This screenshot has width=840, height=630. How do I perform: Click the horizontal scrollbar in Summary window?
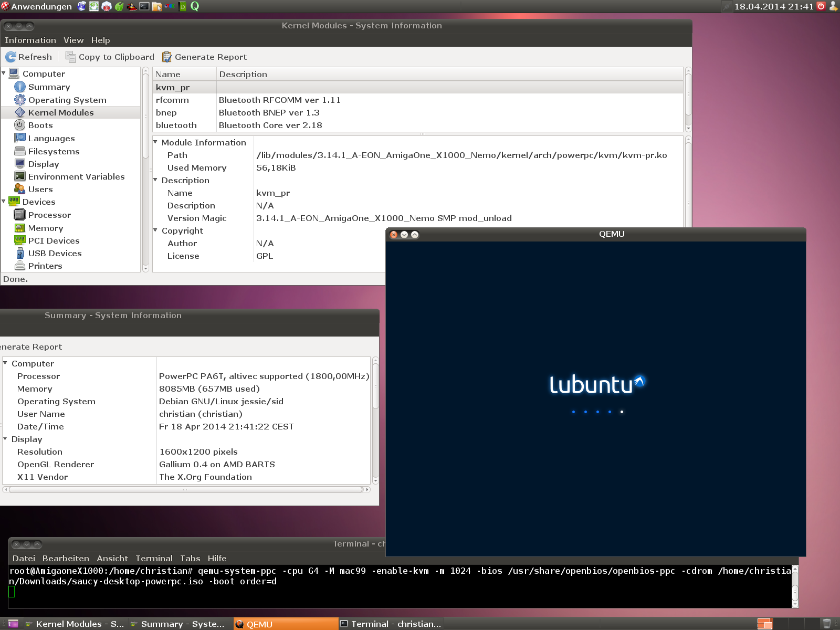coord(185,490)
